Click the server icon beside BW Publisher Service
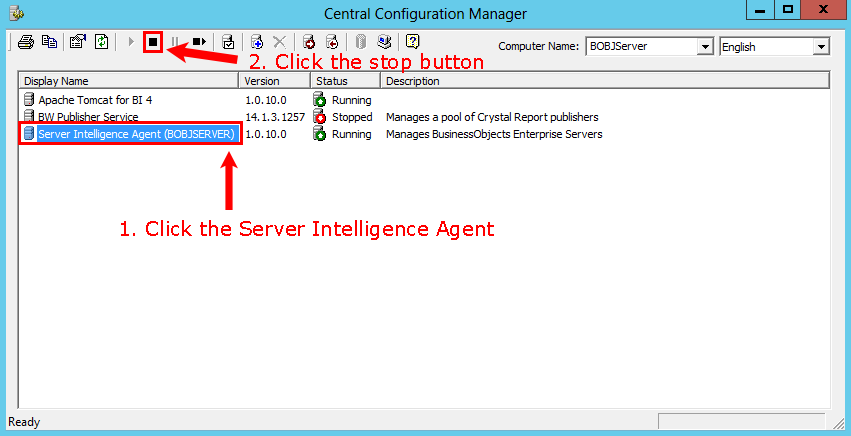The image size is (851, 436). (29, 116)
